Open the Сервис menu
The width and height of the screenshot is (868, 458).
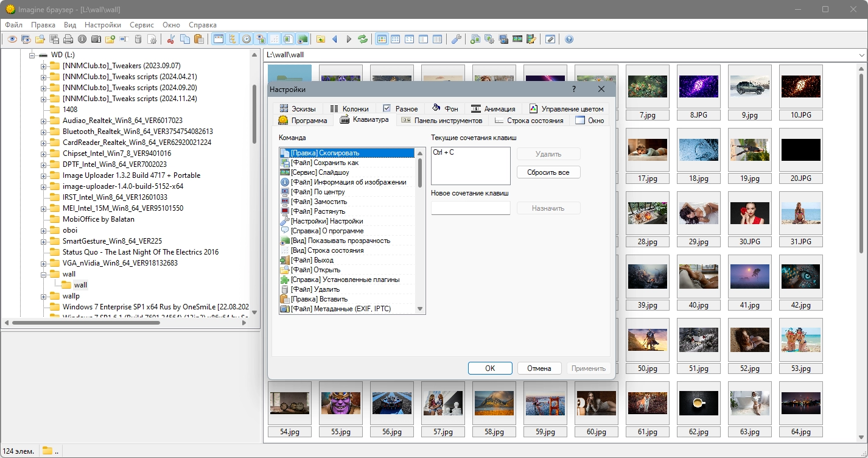(141, 25)
